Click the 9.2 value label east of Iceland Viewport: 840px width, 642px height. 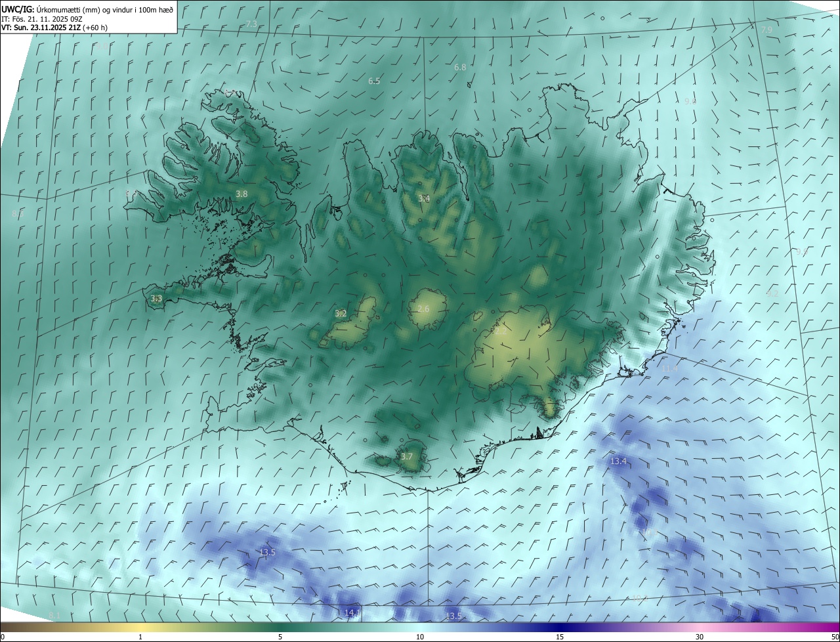[772, 294]
